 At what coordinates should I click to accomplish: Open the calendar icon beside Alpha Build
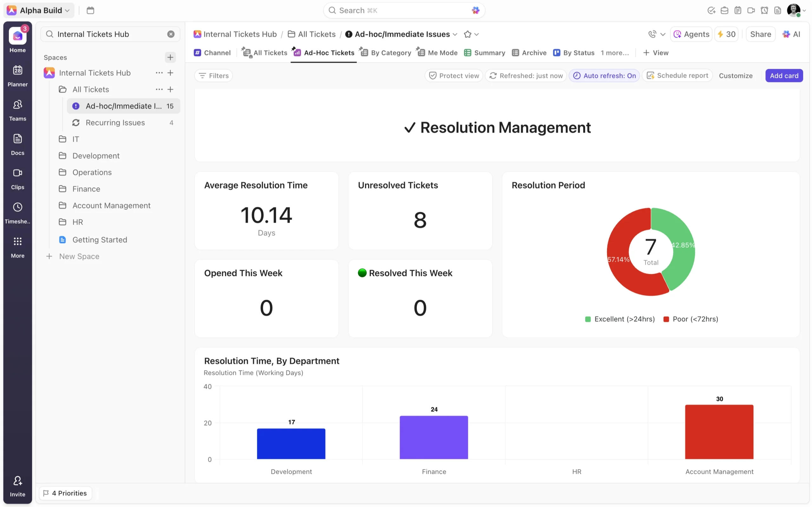(90, 10)
